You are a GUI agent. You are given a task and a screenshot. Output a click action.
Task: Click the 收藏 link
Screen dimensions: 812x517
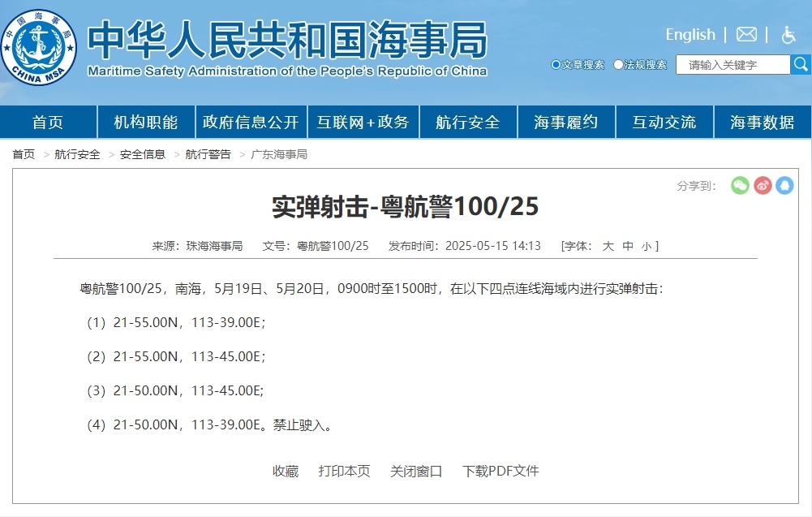pos(286,471)
